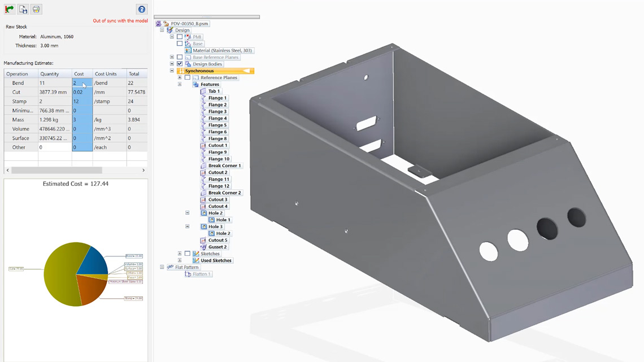Click the Gusset 2 feature icon
Screen dimensions: 644x362
coord(203,247)
